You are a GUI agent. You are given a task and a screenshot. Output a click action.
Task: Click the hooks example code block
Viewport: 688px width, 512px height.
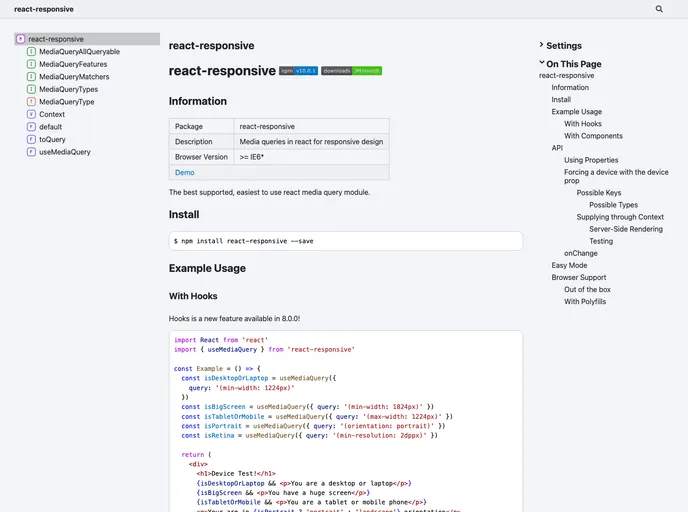click(346, 421)
